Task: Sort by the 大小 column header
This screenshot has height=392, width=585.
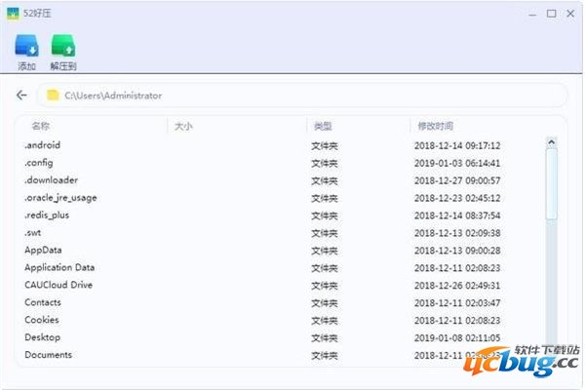Action: click(x=183, y=127)
